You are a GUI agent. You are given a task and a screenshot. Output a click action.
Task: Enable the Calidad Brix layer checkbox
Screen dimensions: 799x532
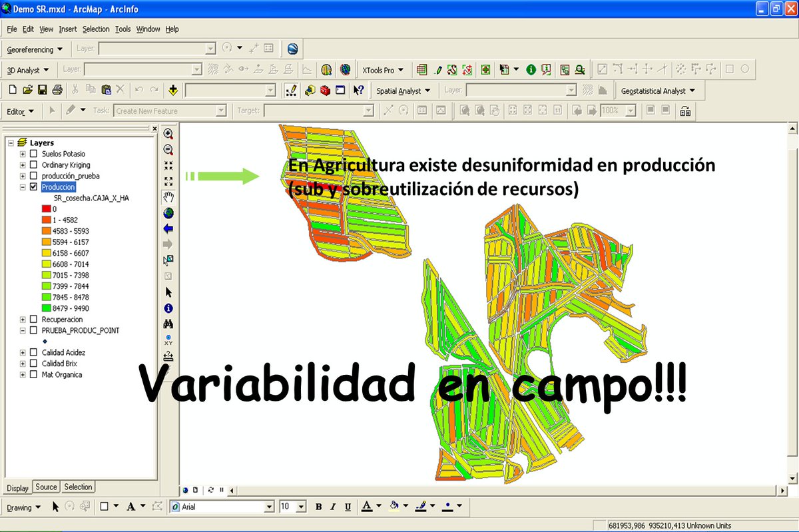pyautogui.click(x=33, y=364)
